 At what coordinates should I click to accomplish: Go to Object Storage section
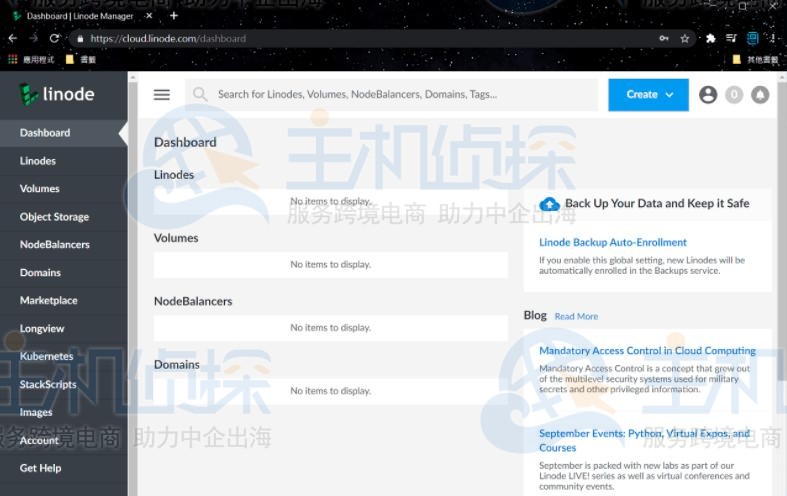tap(64, 217)
